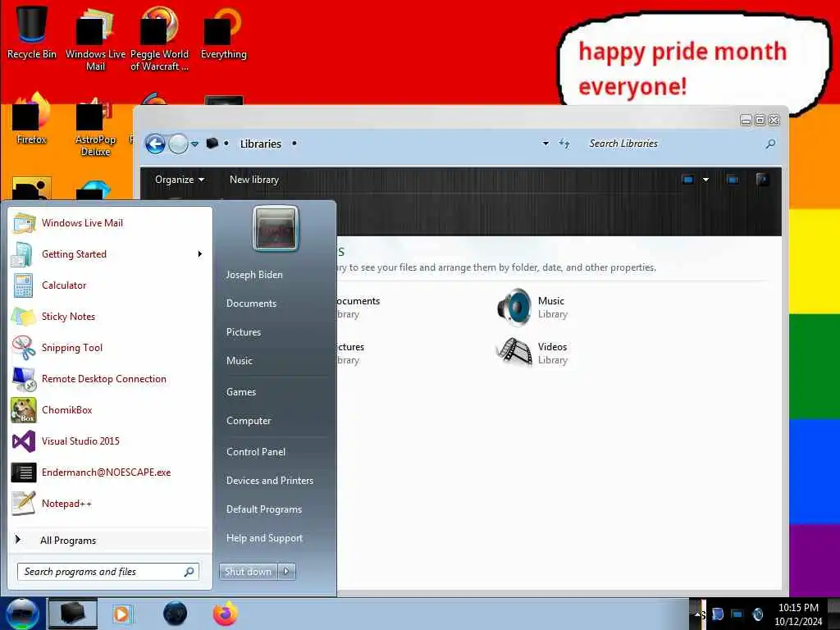Toggle the preview pane button
The width and height of the screenshot is (840, 630).
tap(733, 180)
